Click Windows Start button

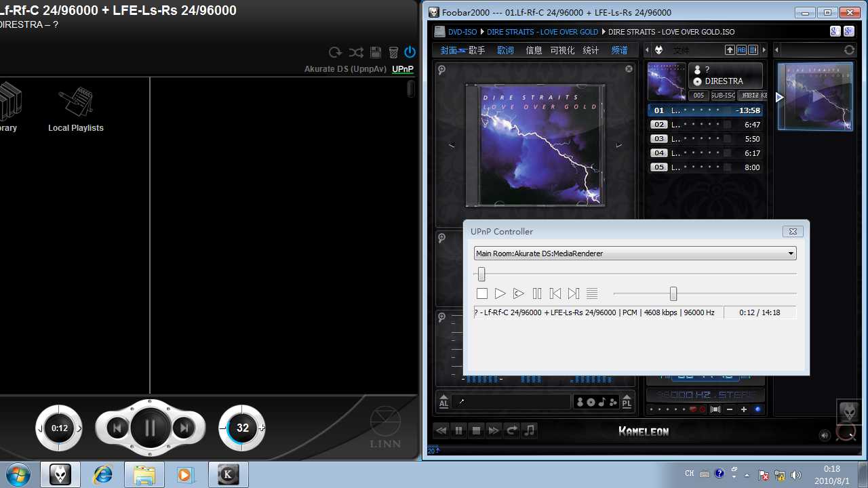(x=18, y=474)
